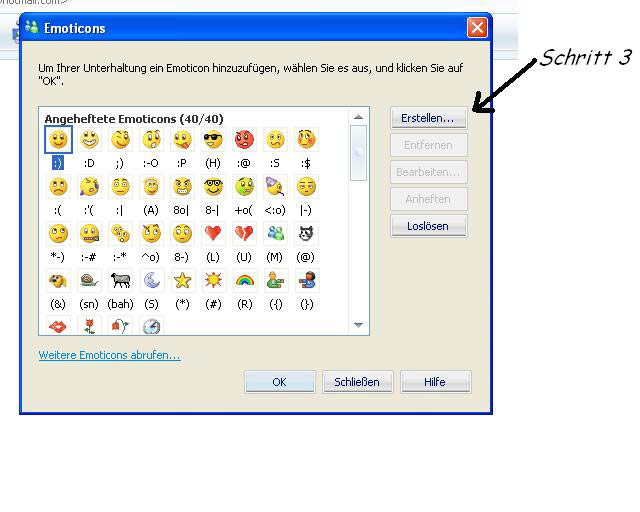Click the emoticon list scroll down arrow

point(358,325)
